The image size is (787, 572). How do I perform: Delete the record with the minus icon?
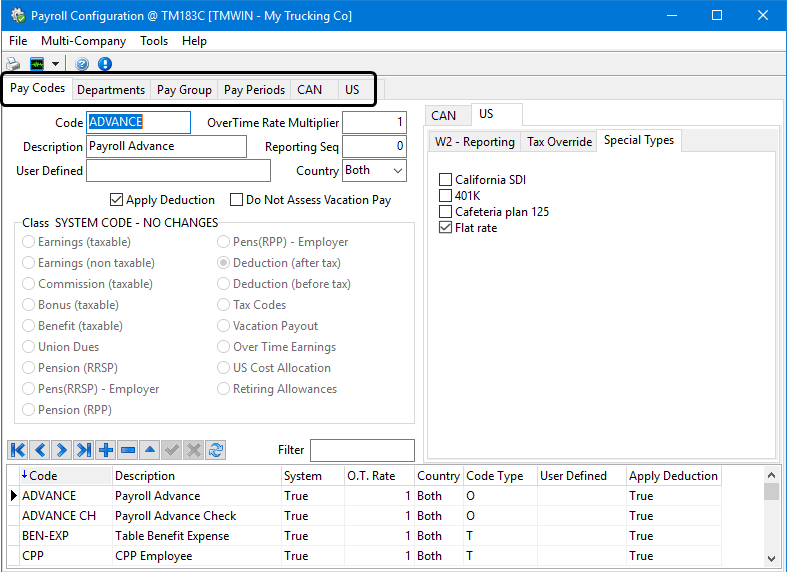[x=128, y=450]
